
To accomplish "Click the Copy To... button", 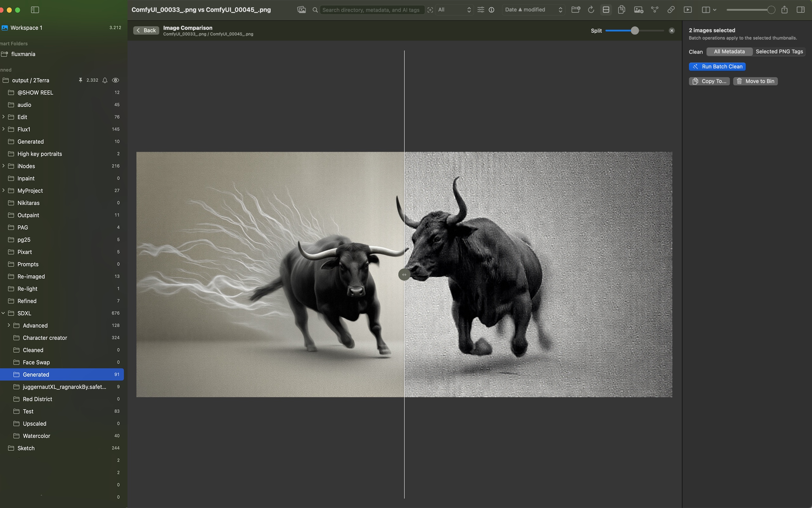I will pyautogui.click(x=709, y=81).
